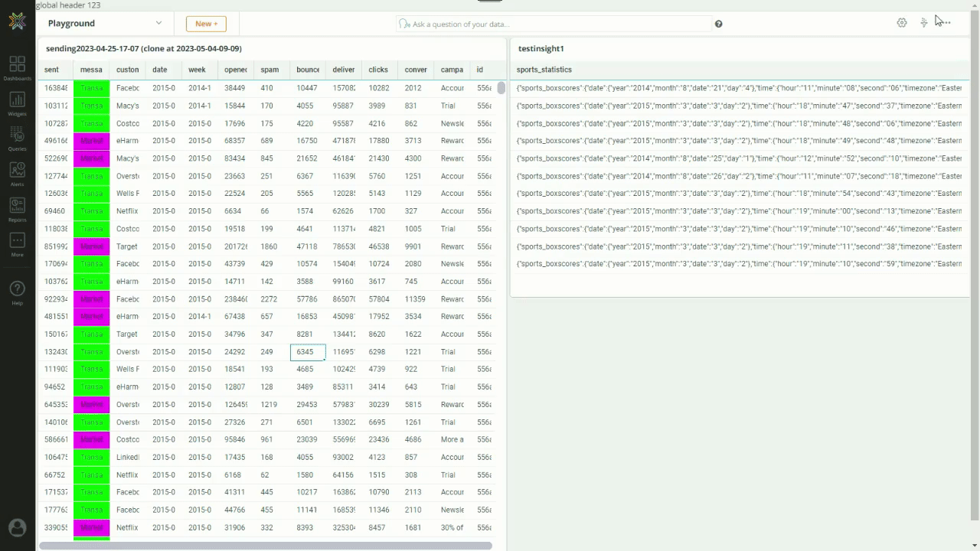
Task: Click the spam column header
Action: (x=269, y=69)
